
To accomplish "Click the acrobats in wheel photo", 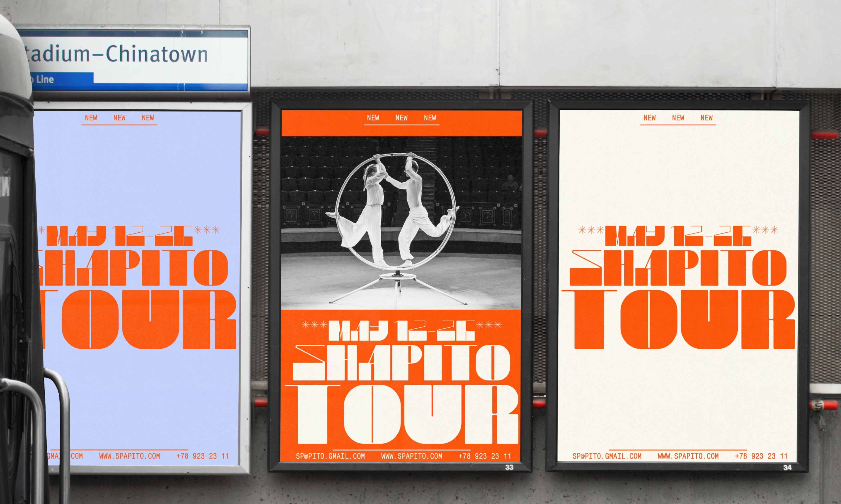I will 401,222.
